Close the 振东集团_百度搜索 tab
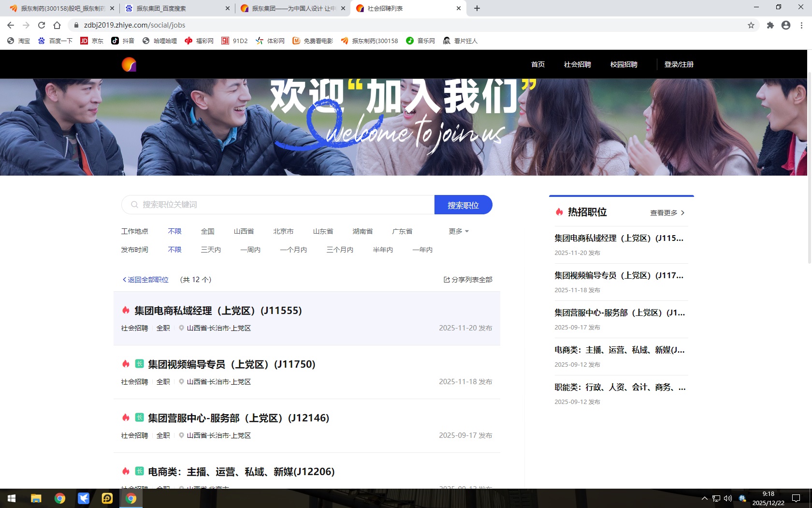Viewport: 812px width, 508px height. pyautogui.click(x=228, y=8)
